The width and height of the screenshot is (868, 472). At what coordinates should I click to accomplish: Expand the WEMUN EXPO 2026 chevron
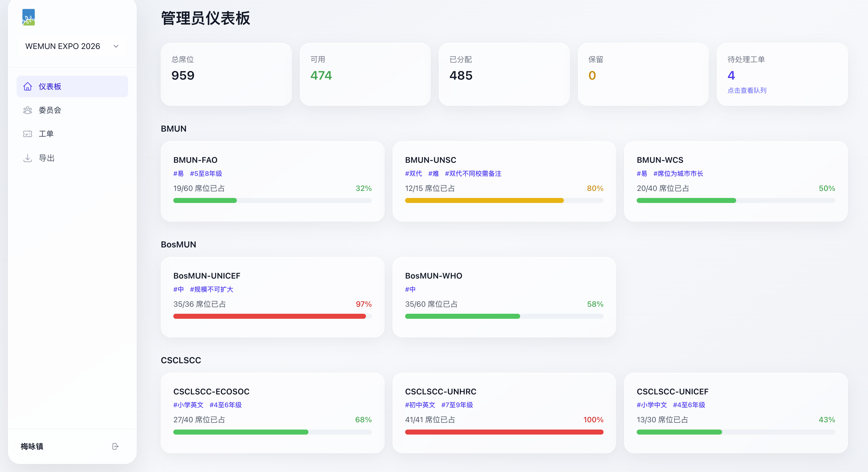click(116, 46)
